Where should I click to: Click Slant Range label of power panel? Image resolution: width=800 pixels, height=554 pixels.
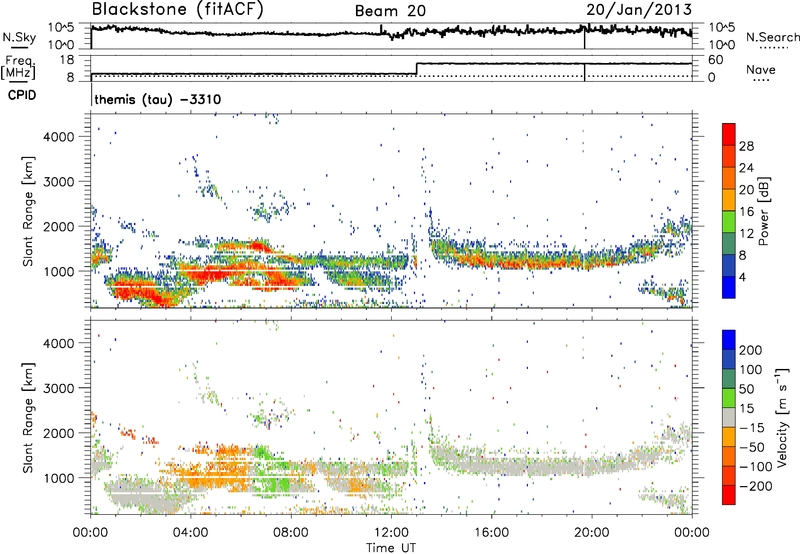tap(28, 211)
